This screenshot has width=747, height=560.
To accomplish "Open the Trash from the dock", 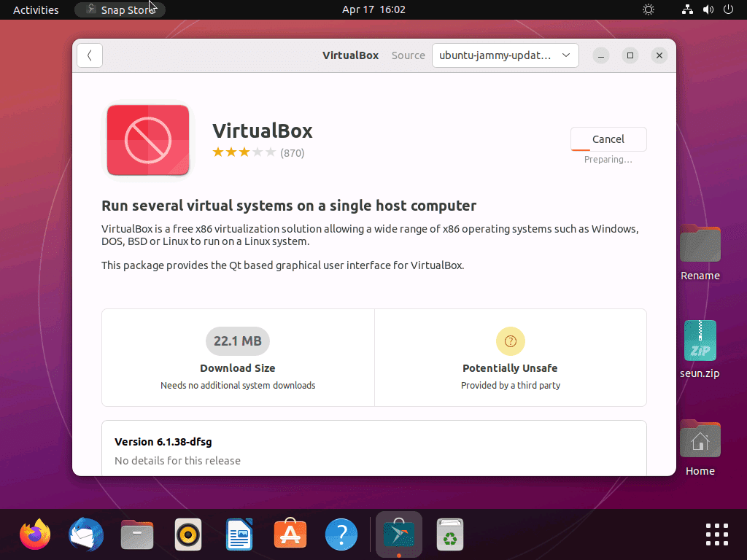I will pos(449,534).
